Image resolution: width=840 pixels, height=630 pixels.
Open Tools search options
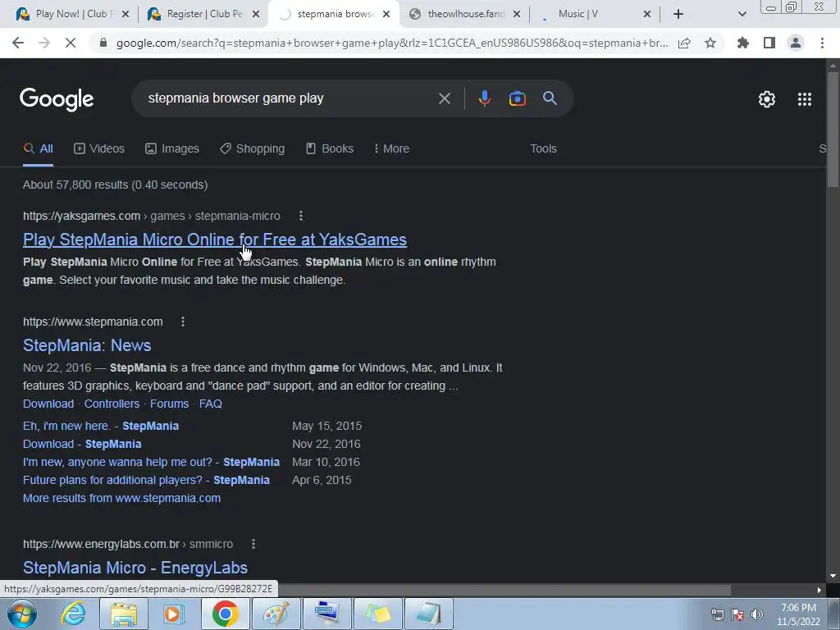[x=543, y=149]
